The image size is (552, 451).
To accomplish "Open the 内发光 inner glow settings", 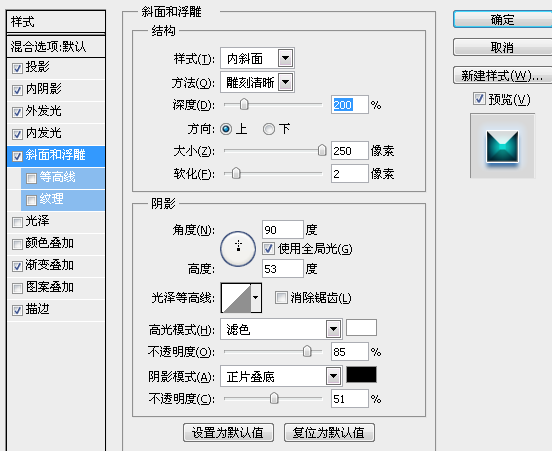I will click(x=44, y=133).
